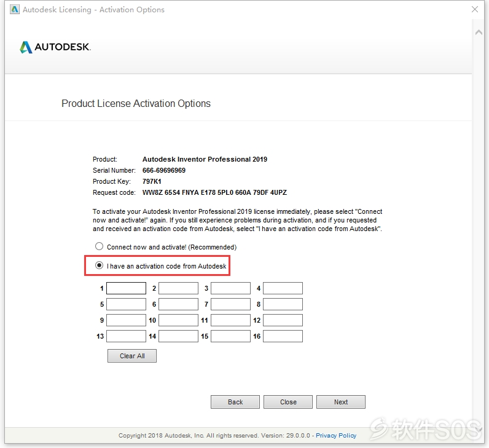Click activation code field 12

[x=283, y=320]
